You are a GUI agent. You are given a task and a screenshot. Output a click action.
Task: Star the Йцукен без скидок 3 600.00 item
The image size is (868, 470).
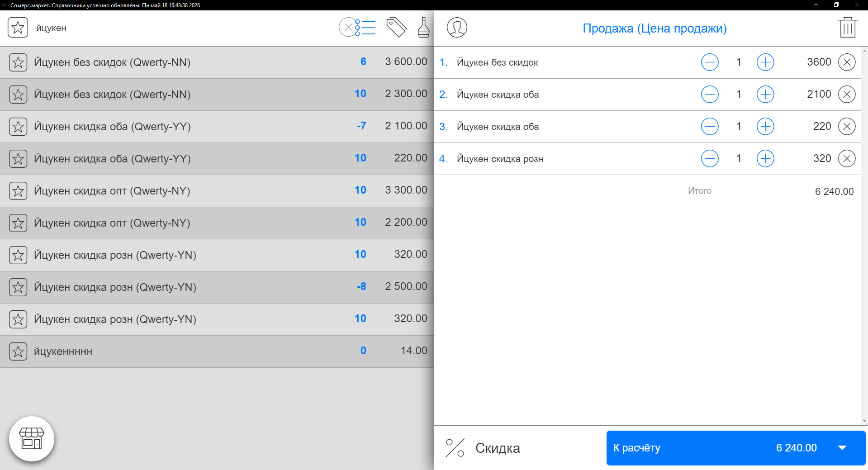(x=18, y=62)
